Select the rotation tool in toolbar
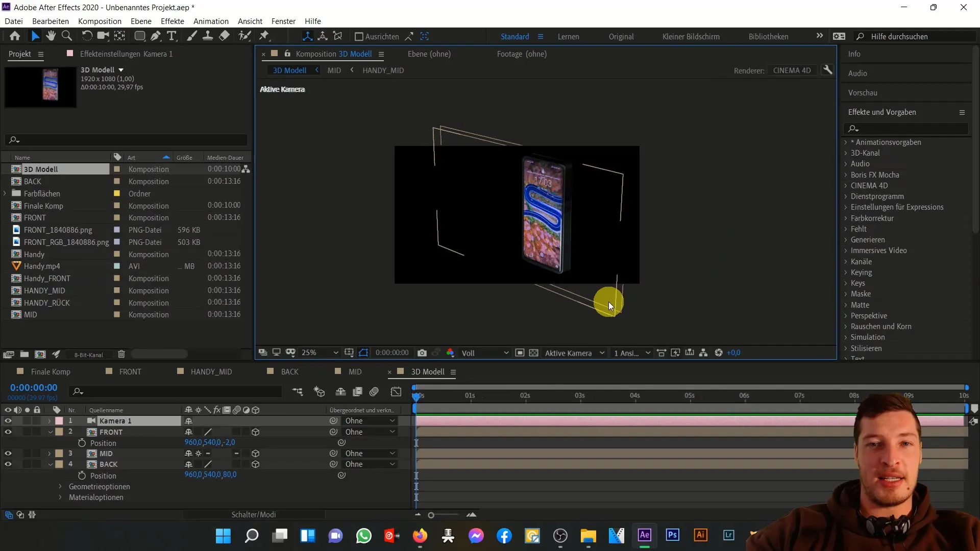980x551 pixels. (85, 36)
